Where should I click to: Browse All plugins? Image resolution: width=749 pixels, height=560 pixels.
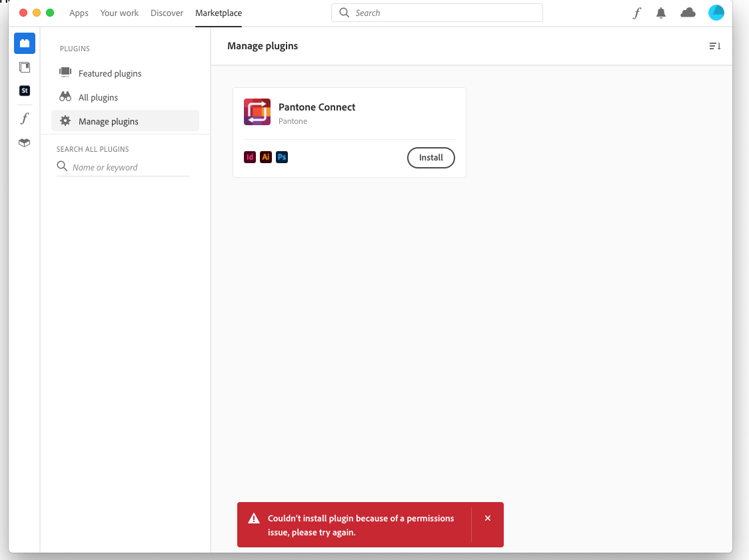click(x=97, y=97)
